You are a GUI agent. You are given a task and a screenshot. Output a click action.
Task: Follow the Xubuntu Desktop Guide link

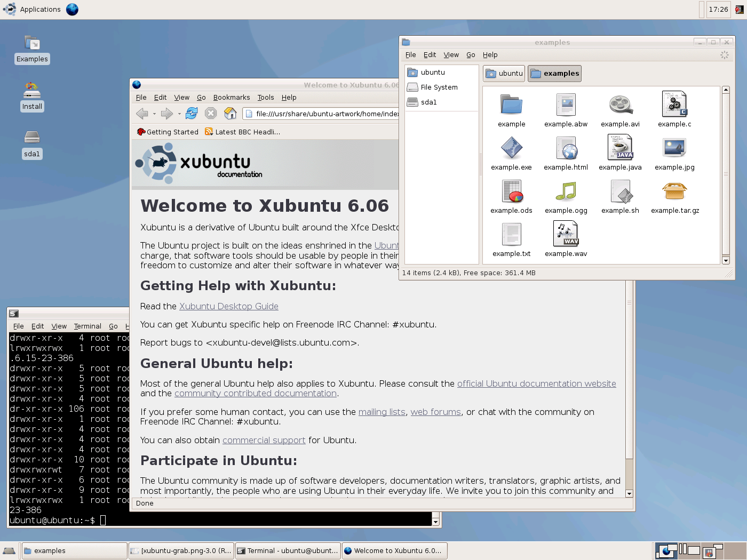[228, 306]
